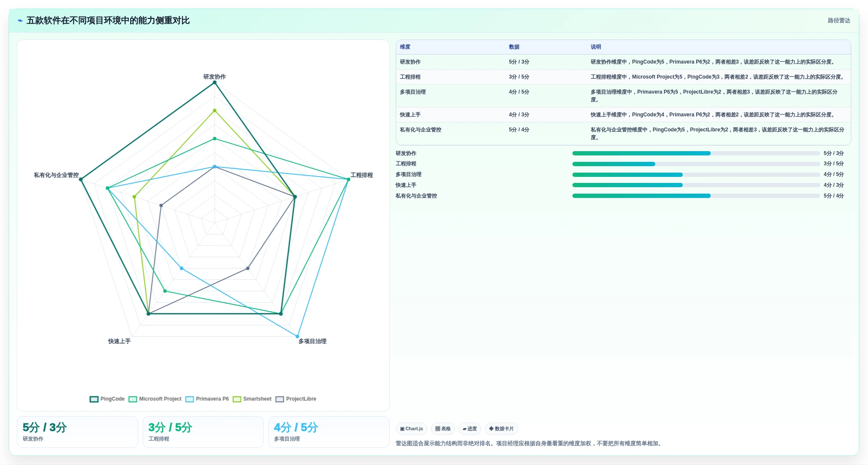Screen dimensions: 868x465
Task: Click the 私有化与企业管控 radar axis label
Action: [56, 175]
